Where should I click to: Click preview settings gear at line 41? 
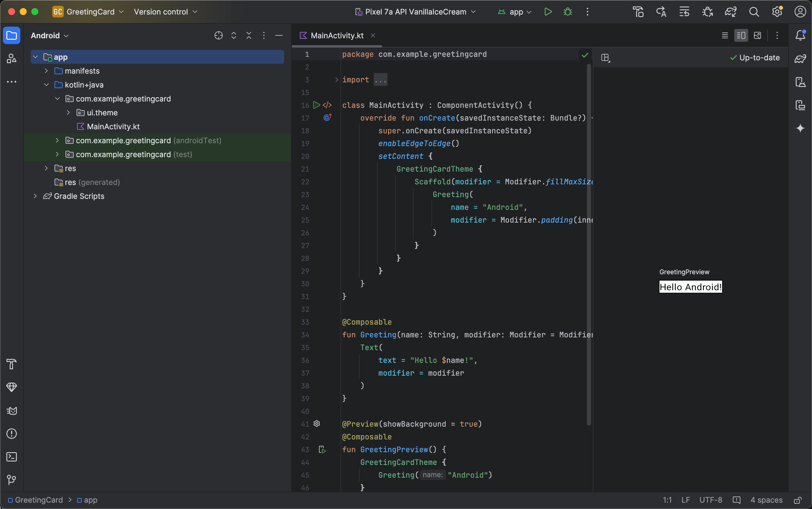tap(317, 424)
